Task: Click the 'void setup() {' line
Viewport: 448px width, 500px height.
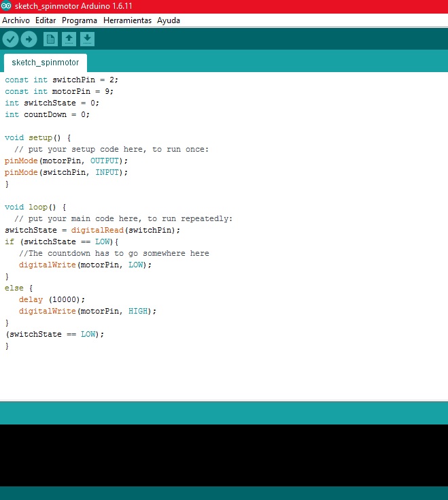Action: [37, 137]
